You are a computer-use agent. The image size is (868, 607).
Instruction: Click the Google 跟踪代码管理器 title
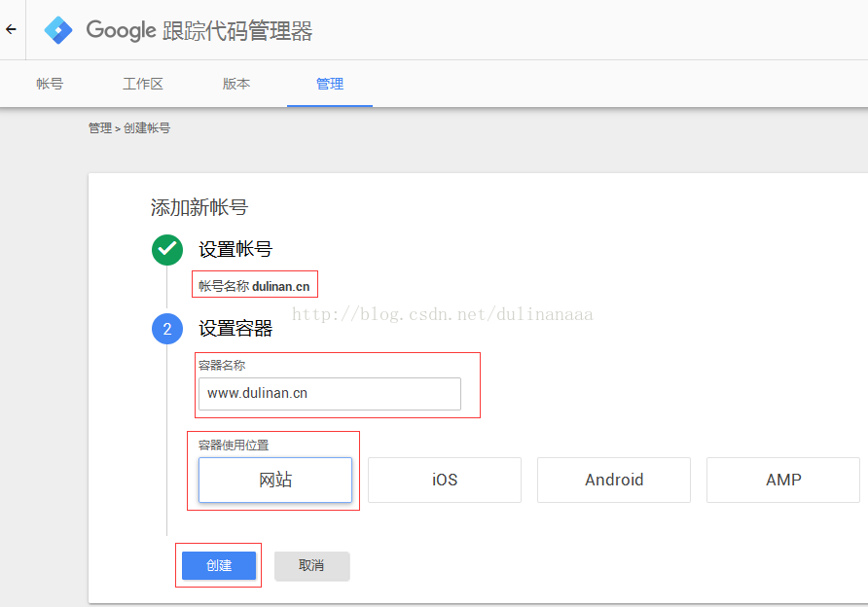tap(199, 30)
